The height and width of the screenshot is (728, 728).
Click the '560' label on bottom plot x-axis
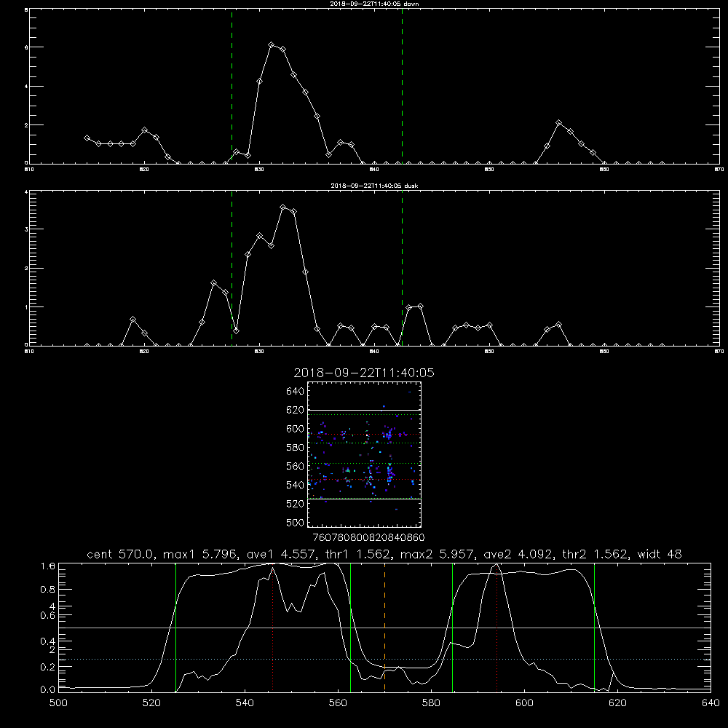coord(338,703)
